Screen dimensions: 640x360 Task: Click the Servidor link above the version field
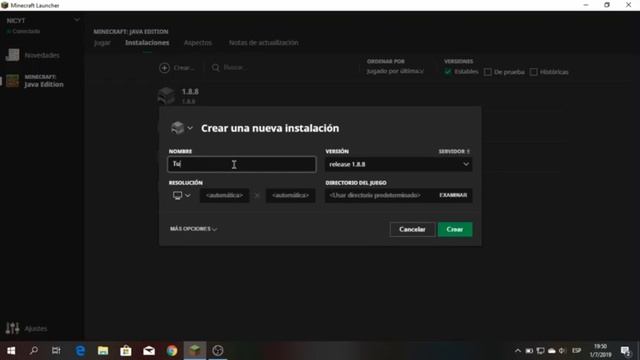click(454, 151)
